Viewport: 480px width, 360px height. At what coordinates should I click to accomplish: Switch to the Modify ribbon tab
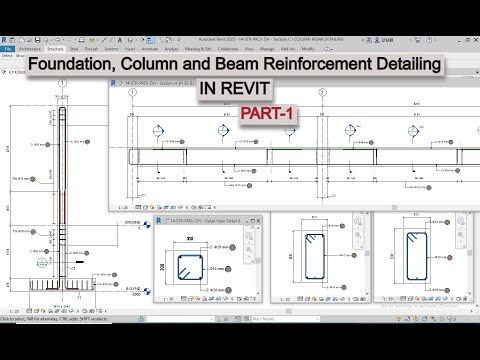point(308,49)
